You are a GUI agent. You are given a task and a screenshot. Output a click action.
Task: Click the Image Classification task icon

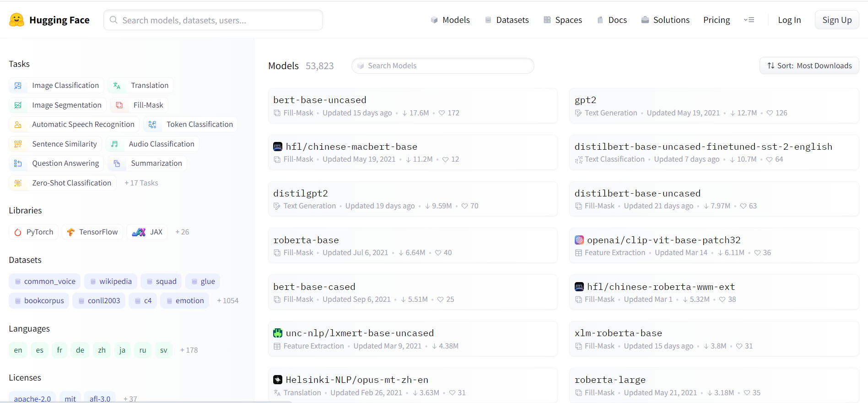(18, 86)
